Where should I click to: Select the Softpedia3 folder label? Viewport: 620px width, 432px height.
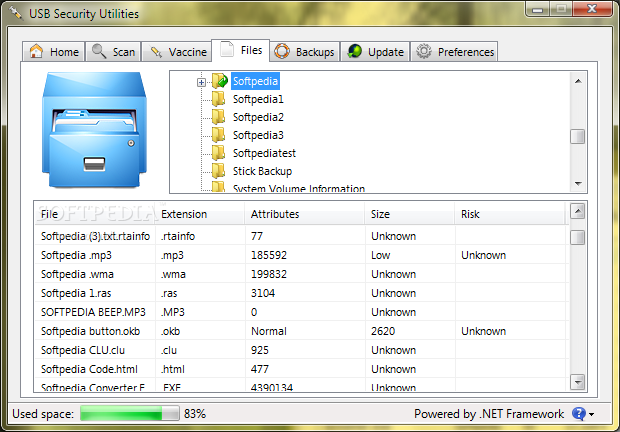click(258, 135)
